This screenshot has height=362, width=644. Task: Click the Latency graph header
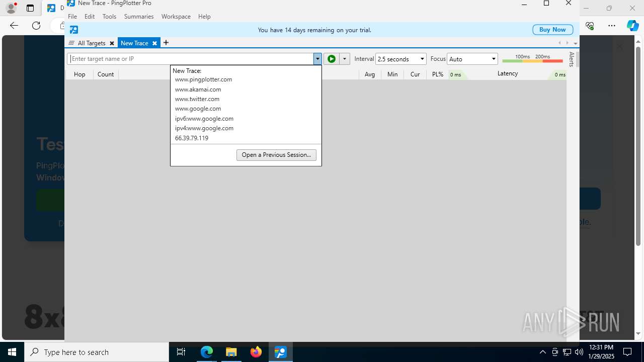pos(508,73)
